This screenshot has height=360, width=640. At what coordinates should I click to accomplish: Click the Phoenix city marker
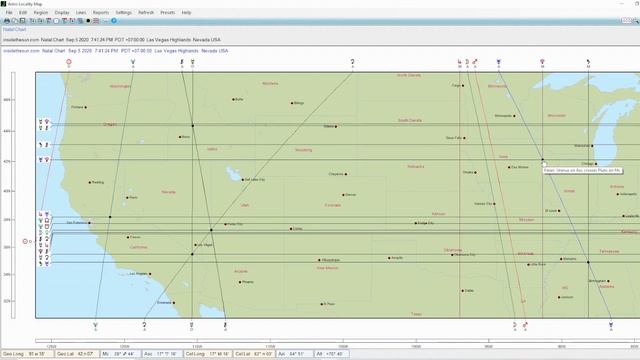click(x=240, y=282)
